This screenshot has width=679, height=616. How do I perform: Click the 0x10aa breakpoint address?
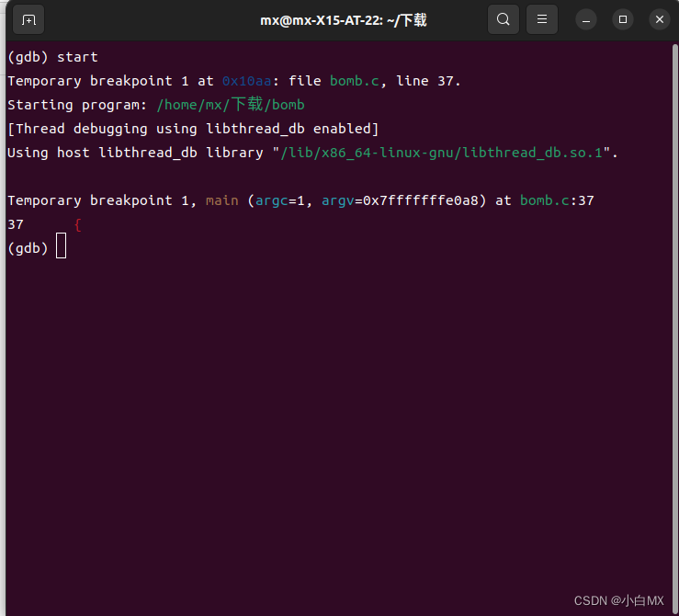click(x=247, y=81)
